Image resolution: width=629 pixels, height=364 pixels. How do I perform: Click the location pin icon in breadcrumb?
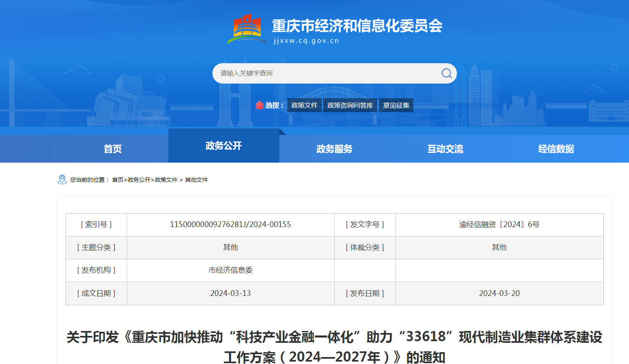click(62, 179)
